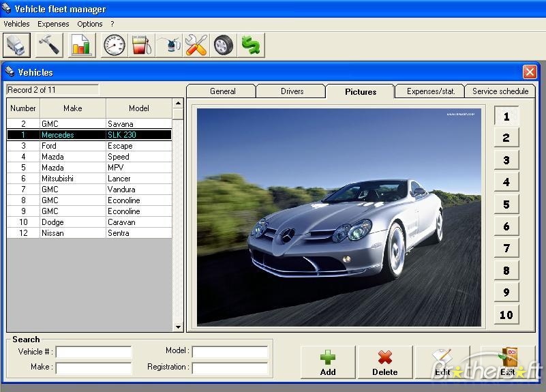
Task: Select vehicle number 8 GMC Econoline
Action: [x=89, y=200]
